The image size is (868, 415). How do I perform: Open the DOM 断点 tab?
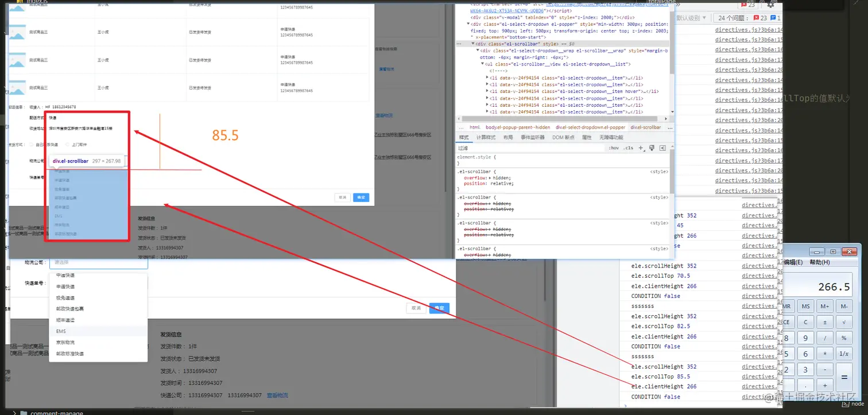(563, 137)
